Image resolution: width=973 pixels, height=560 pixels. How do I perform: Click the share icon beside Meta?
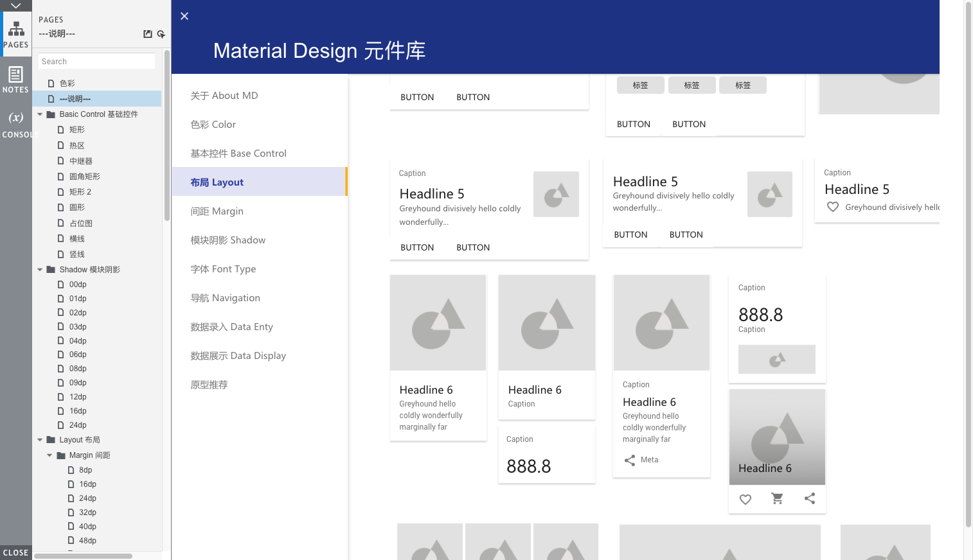tap(630, 460)
